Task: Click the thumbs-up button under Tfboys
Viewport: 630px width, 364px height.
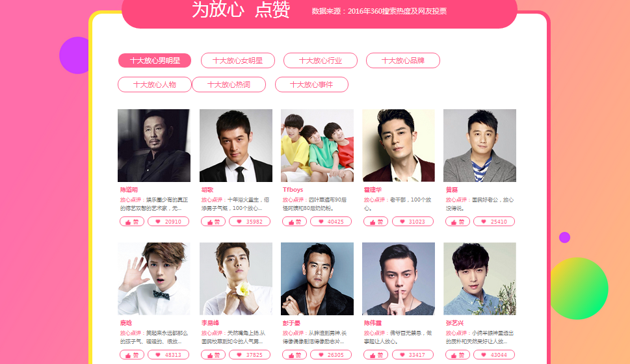Action: pos(295,222)
